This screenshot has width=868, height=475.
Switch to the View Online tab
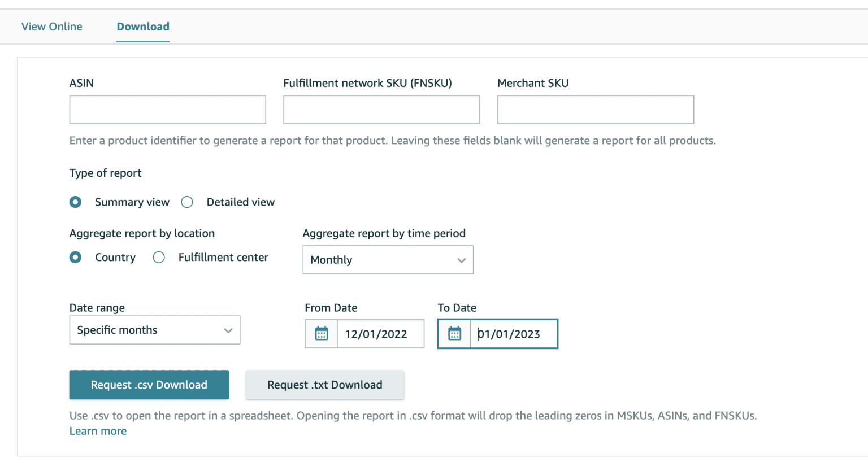tap(51, 27)
